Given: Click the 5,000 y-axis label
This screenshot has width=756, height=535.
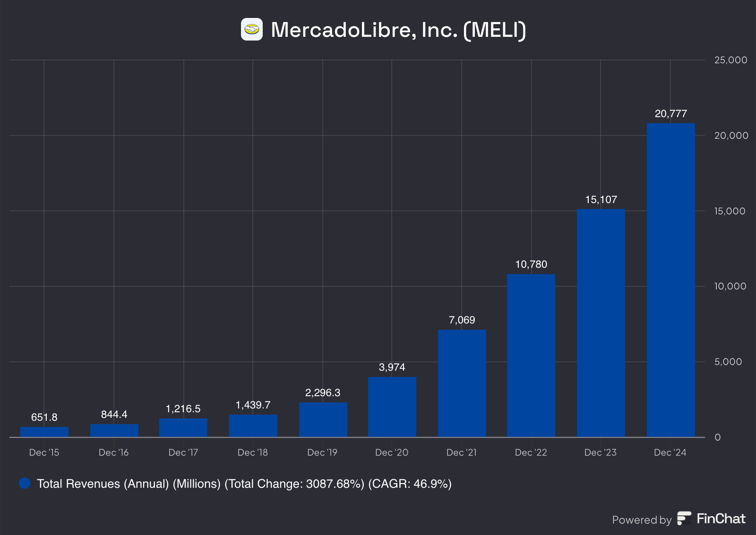Looking at the screenshot, I should [x=728, y=362].
